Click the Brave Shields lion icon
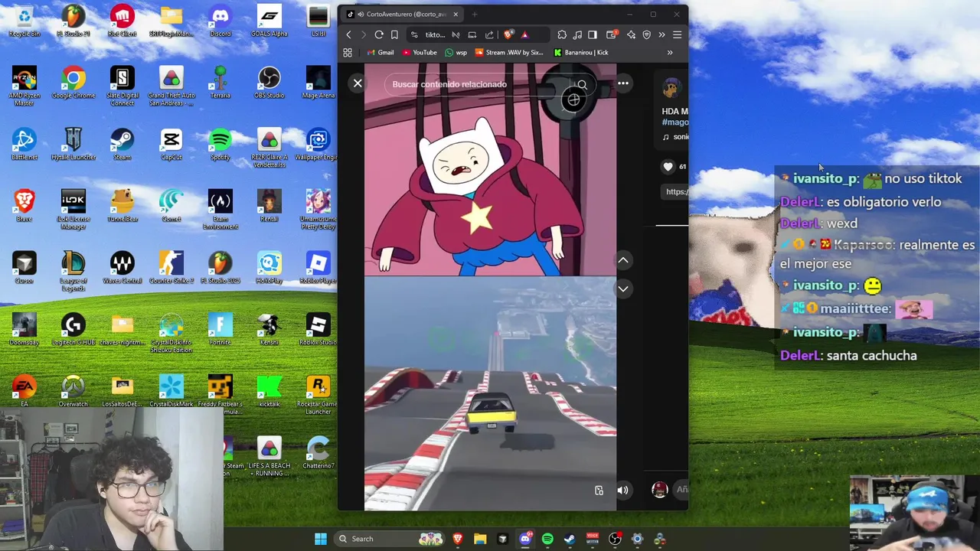The height and width of the screenshot is (551, 980). tap(508, 34)
